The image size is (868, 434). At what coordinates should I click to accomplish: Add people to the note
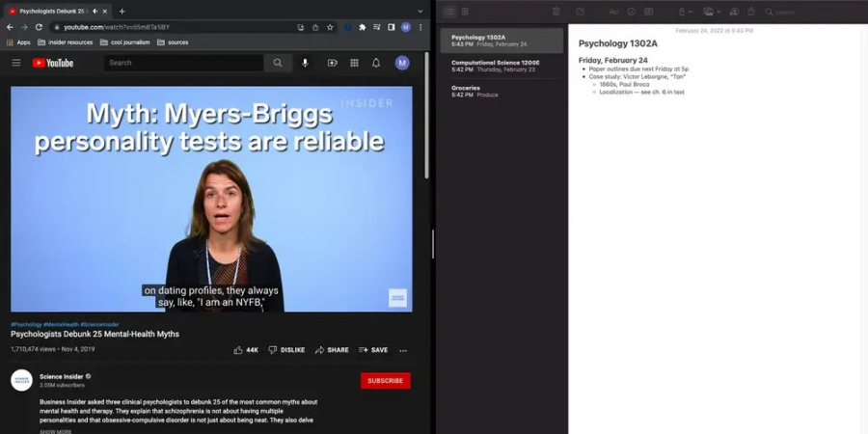tap(734, 12)
